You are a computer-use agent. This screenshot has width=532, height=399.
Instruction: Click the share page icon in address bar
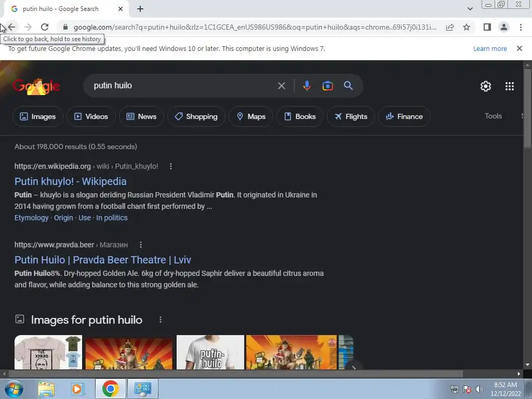pyautogui.click(x=450, y=27)
